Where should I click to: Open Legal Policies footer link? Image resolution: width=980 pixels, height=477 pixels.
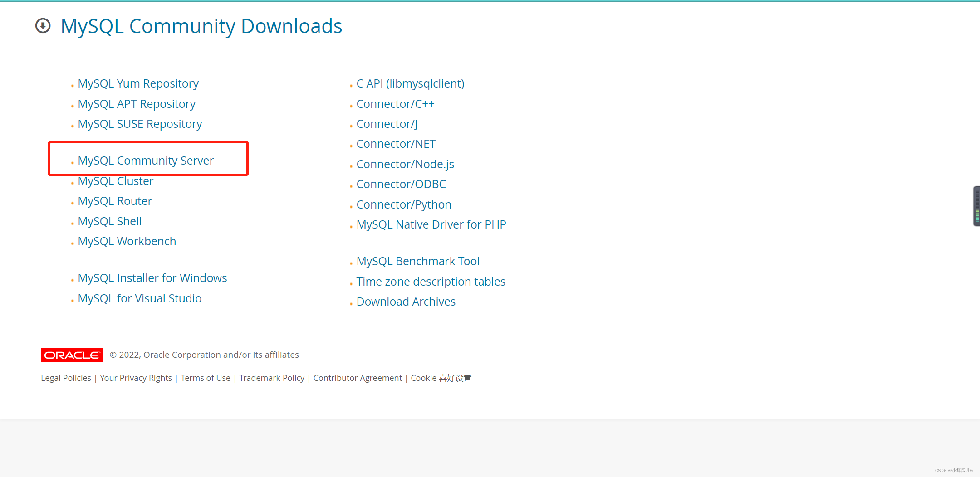click(x=66, y=378)
